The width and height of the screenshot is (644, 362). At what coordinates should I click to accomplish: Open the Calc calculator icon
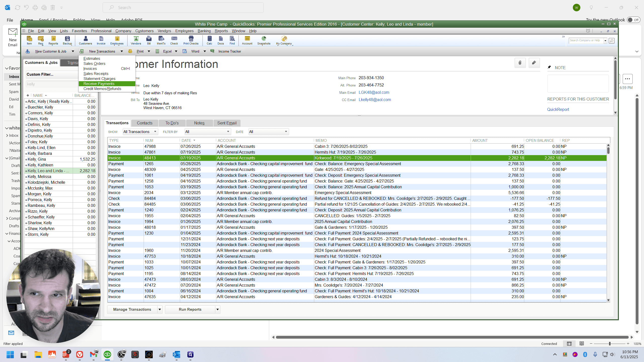pyautogui.click(x=210, y=40)
